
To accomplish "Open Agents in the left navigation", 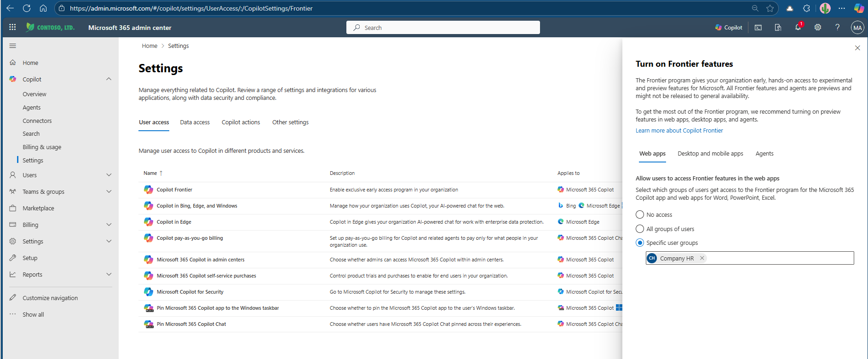I will (x=32, y=108).
